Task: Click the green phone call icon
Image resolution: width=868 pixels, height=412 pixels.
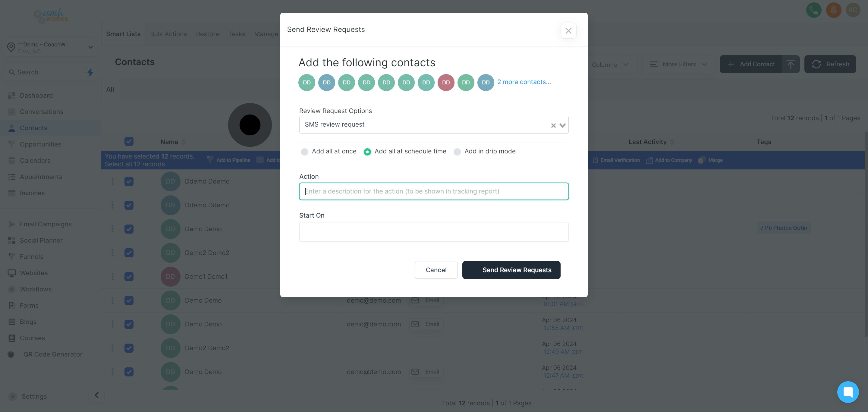Action: point(813,10)
